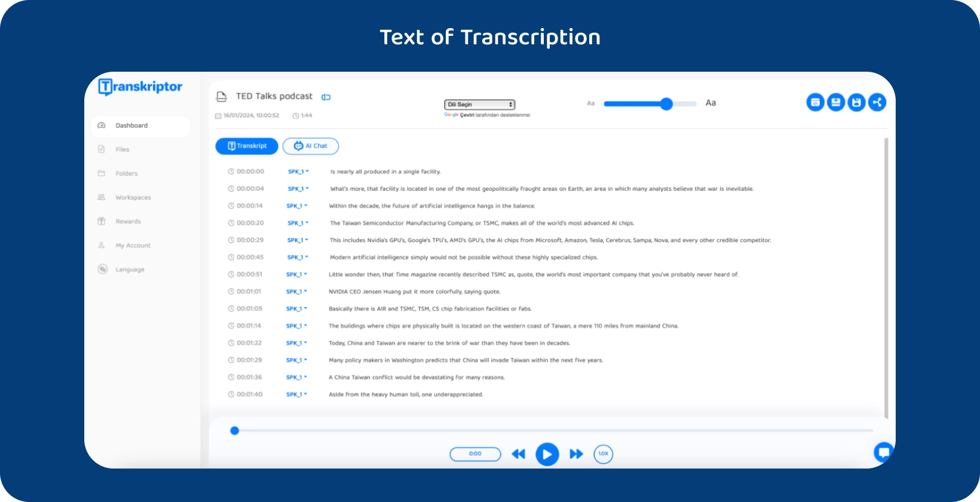Click the file icon beside TED Talks podcast title

(222, 97)
